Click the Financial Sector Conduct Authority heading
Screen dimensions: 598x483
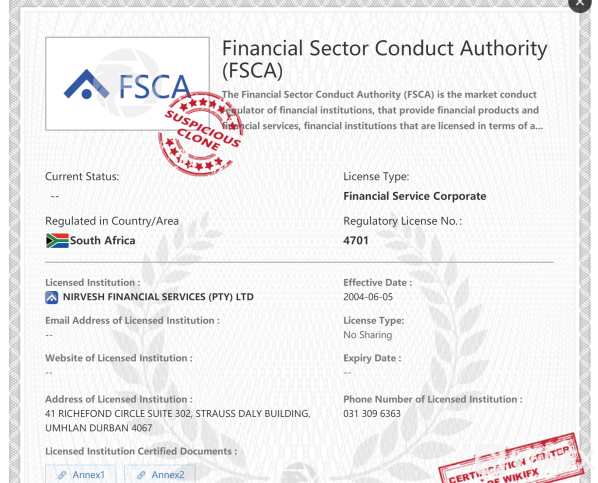point(384,59)
